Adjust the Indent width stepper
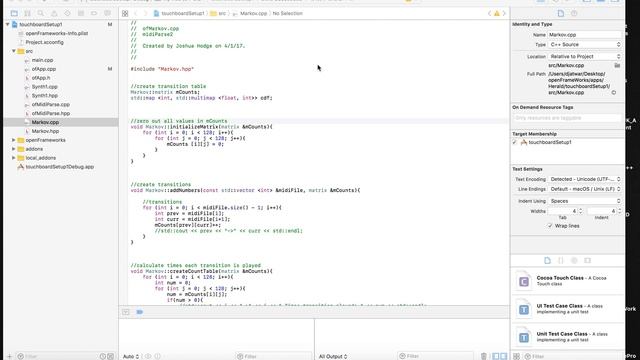The height and width of the screenshot is (360, 640). coord(620,211)
